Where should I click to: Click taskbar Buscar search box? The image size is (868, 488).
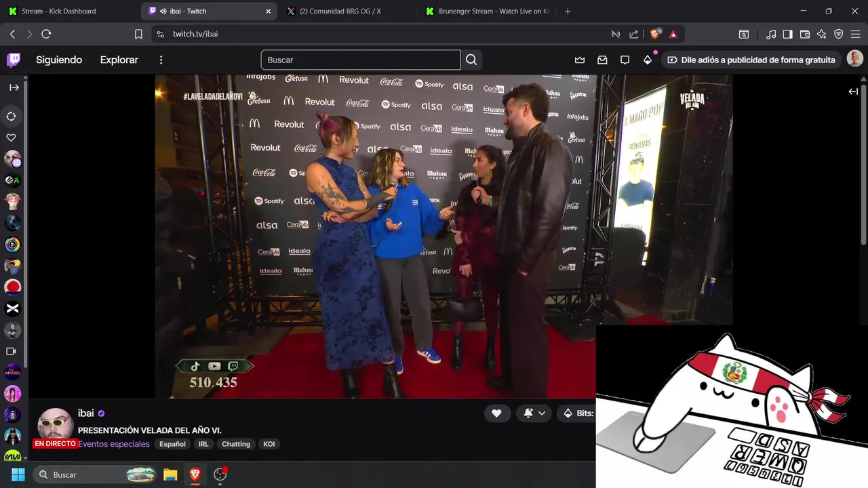click(96, 474)
